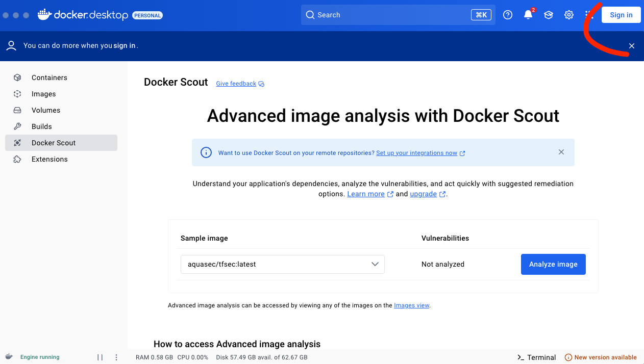Click the whale engine status icon

click(9, 357)
